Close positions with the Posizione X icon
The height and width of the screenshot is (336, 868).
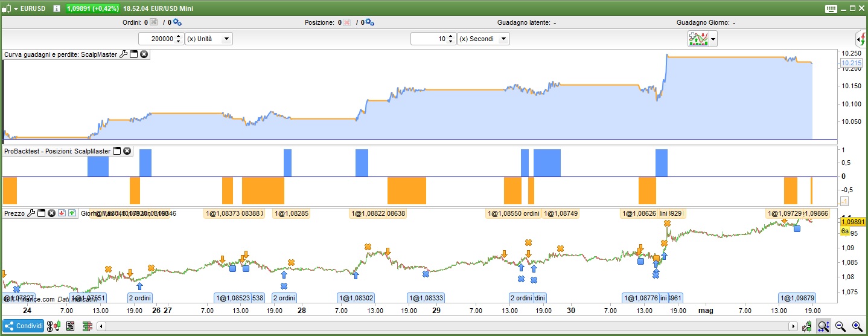tap(346, 22)
